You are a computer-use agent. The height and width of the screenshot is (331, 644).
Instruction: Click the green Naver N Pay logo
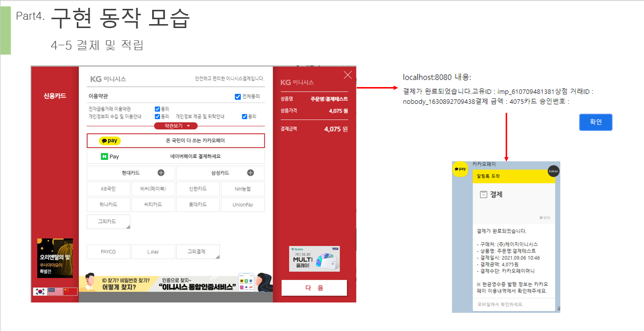coord(110,156)
